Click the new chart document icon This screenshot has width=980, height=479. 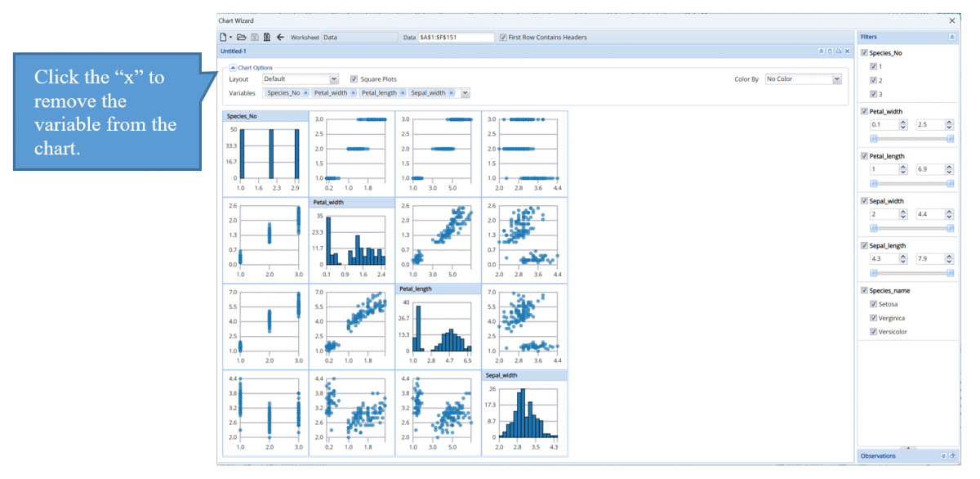(224, 37)
